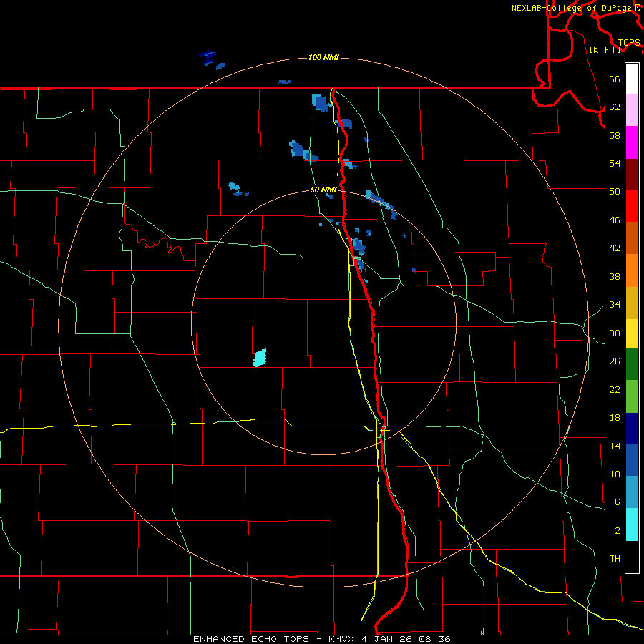
Task: Click the '[K FT]' units label
Action: (605, 49)
